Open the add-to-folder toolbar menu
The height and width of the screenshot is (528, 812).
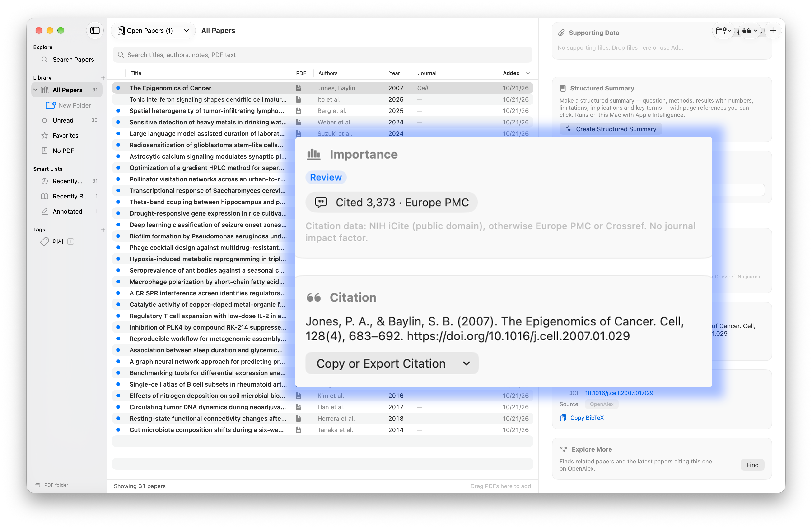(x=723, y=30)
